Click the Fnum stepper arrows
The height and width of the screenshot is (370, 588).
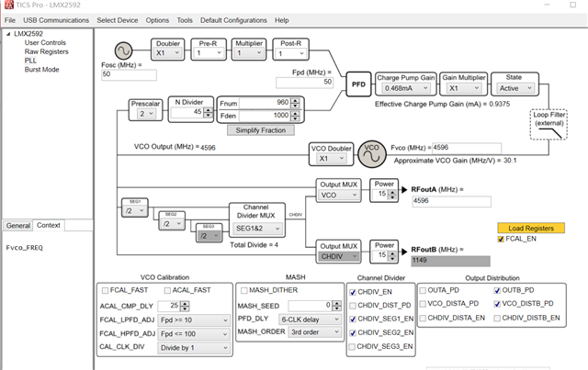[296, 103]
